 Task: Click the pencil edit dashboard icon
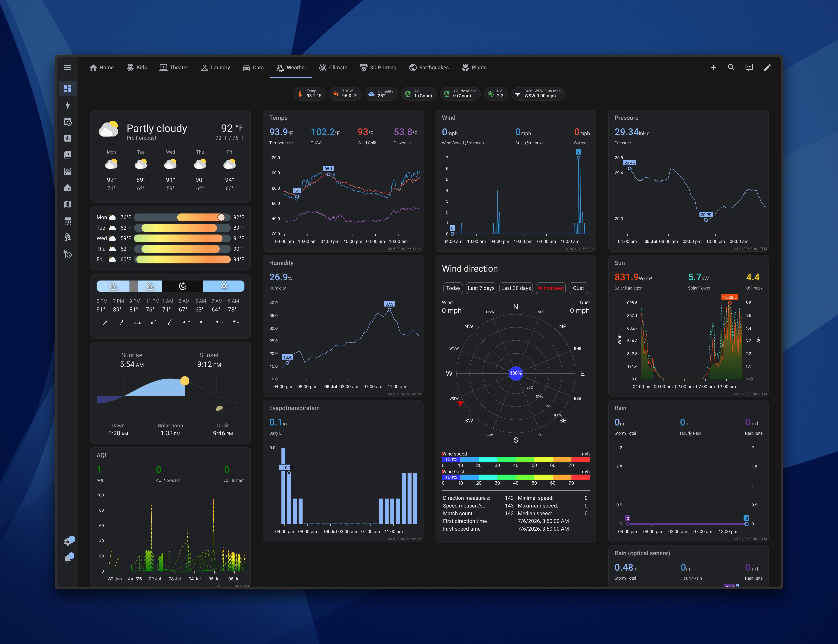coord(767,67)
